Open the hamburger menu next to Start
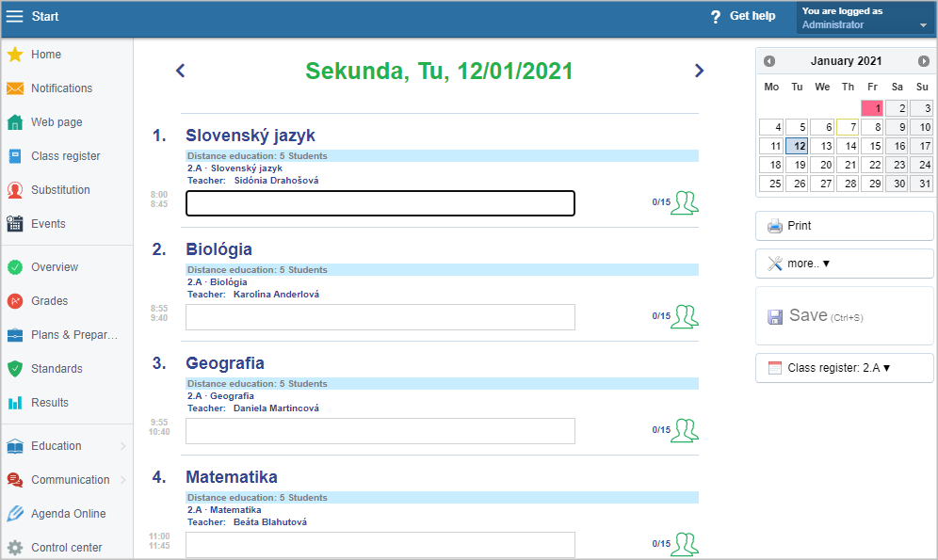Image resolution: width=938 pixels, height=560 pixels. click(14, 16)
